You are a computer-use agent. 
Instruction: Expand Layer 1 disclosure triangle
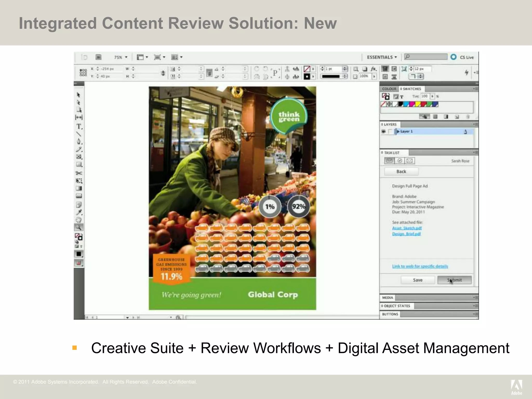pyautogui.click(x=398, y=131)
